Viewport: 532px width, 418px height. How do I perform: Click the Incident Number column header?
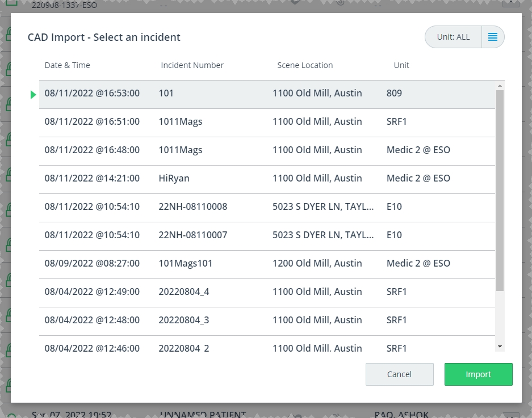pyautogui.click(x=192, y=65)
